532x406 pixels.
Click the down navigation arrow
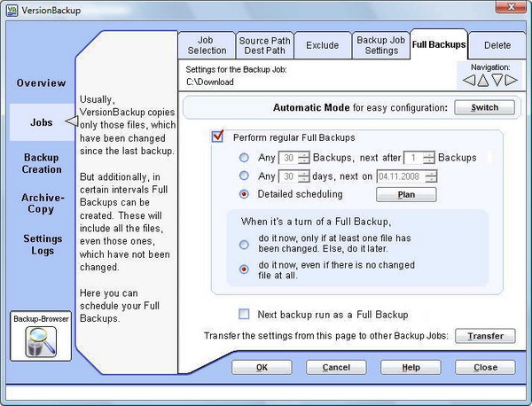click(497, 81)
